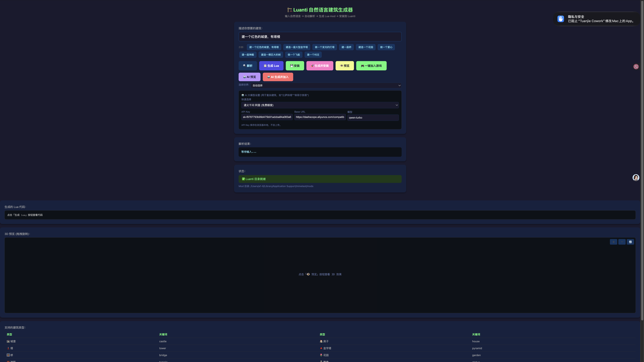Click the Luanti 自然语言建筑生成器 title
This screenshot has height=362, width=644.
pos(323,10)
